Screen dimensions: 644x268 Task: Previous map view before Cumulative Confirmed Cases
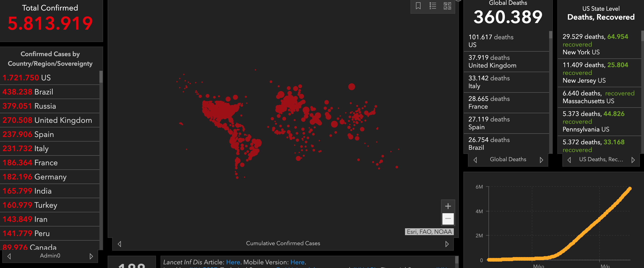pos(119,244)
